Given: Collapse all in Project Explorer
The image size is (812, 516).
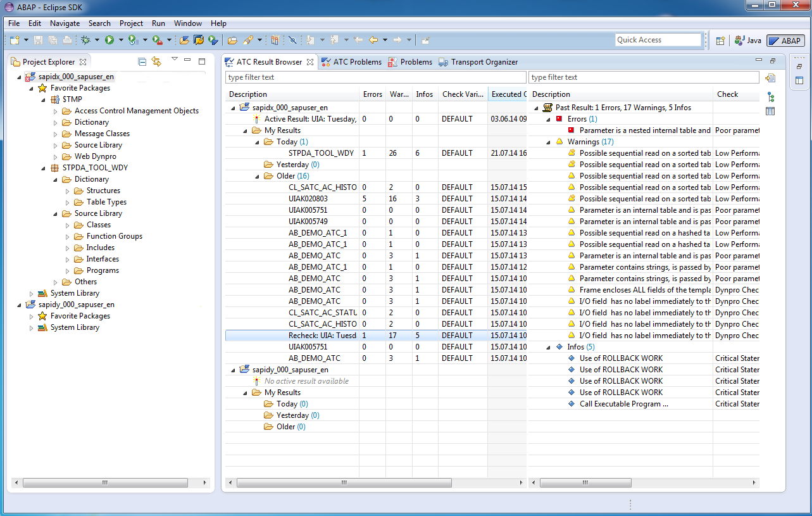Looking at the screenshot, I should pyautogui.click(x=142, y=61).
